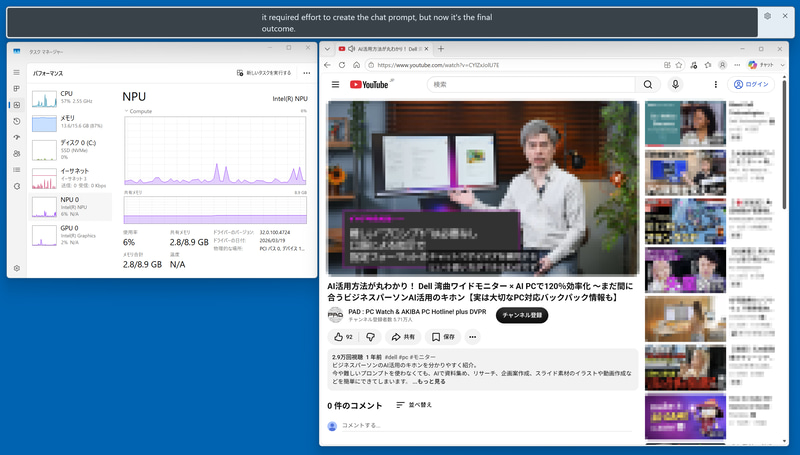Open YouTube settings three-dot menu
800x455 pixels.
(715, 85)
